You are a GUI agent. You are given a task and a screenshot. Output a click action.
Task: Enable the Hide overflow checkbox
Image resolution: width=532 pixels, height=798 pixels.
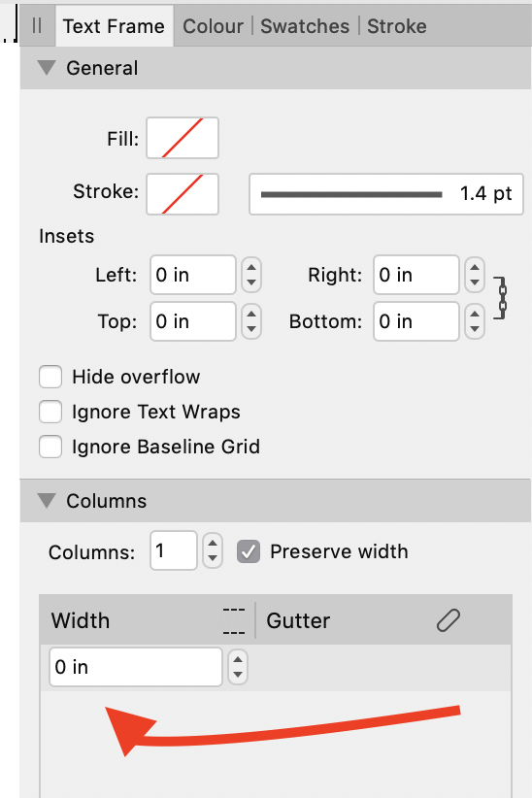(50, 377)
